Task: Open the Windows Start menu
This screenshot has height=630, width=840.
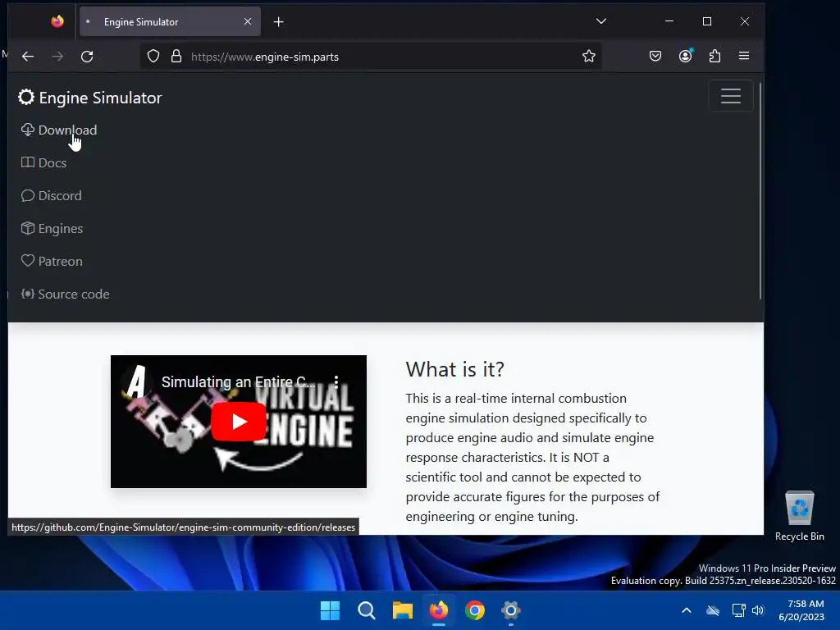Action: coord(330,610)
